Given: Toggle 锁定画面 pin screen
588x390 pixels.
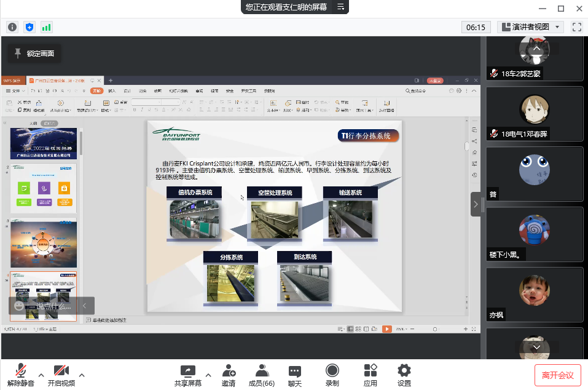Looking at the screenshot, I should pyautogui.click(x=34, y=54).
